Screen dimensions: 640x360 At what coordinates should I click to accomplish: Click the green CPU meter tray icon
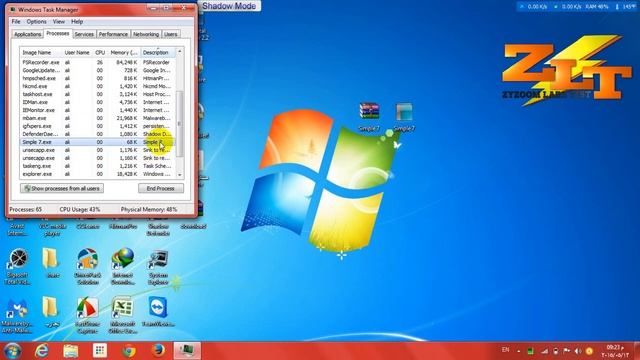click(x=530, y=351)
